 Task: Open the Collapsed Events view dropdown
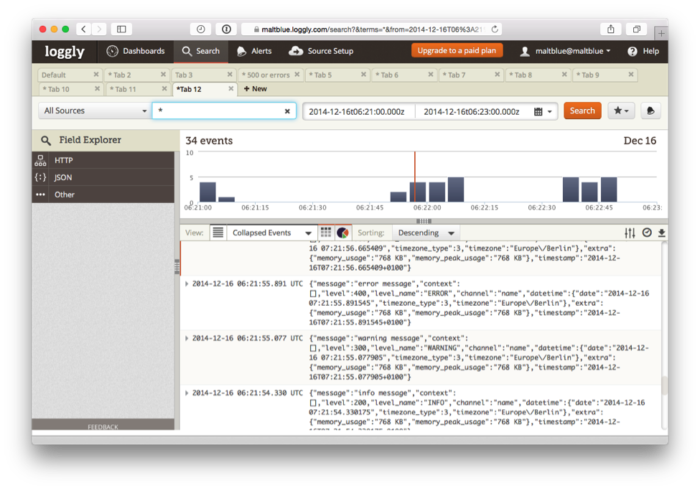(x=266, y=232)
